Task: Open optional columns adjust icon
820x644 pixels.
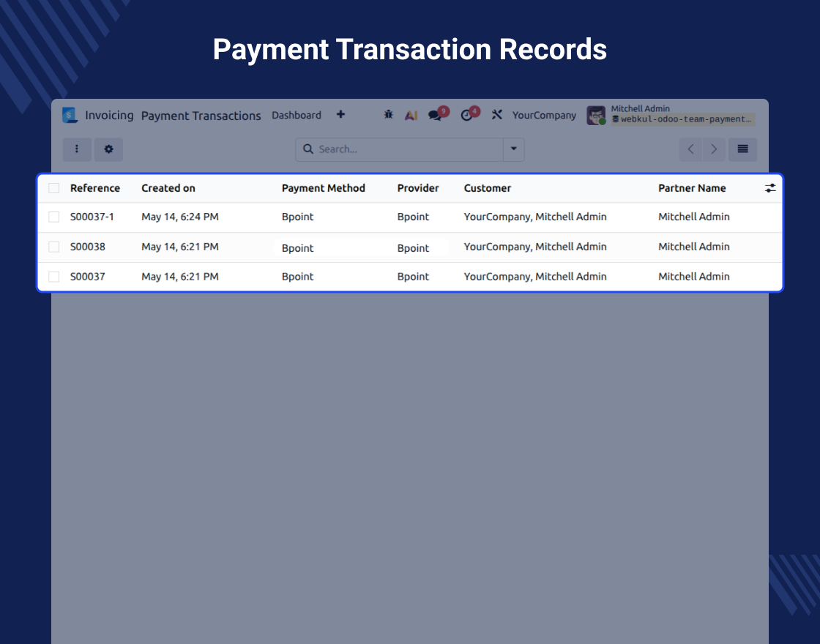Action: tap(770, 188)
